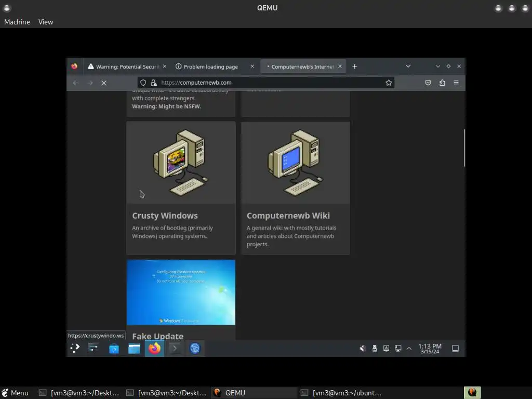Click the QEMU title bar left window icon
Image resolution: width=532 pixels, height=399 pixels.
click(x=7, y=8)
